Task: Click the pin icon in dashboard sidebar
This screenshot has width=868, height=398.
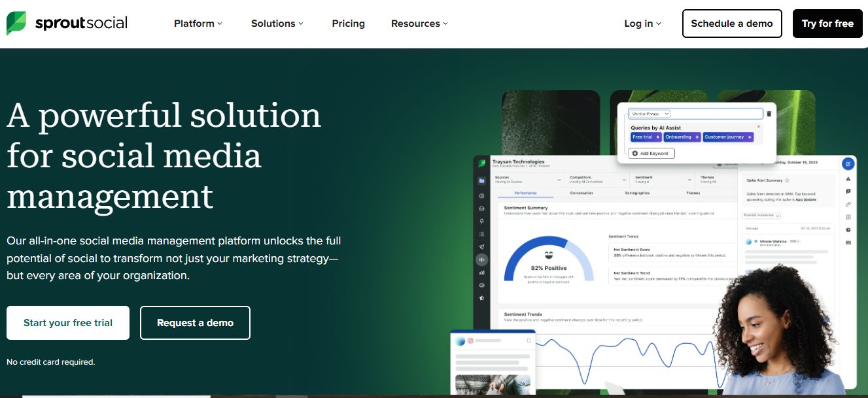Action: pyautogui.click(x=482, y=221)
